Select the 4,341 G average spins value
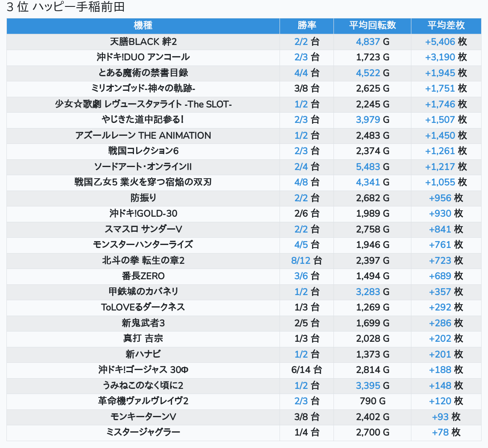 pyautogui.click(x=372, y=182)
